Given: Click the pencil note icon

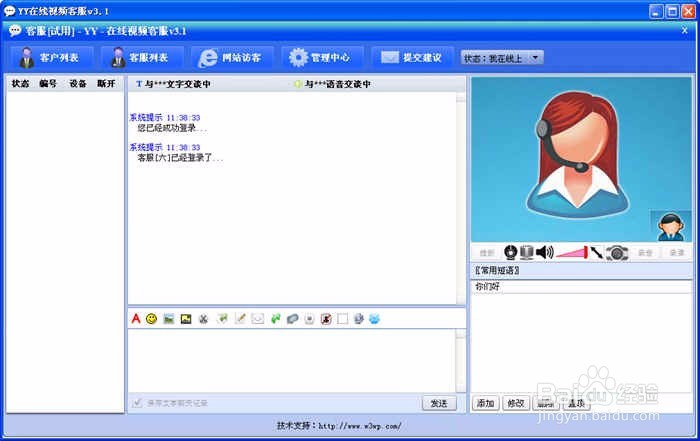Looking at the screenshot, I should tap(240, 319).
